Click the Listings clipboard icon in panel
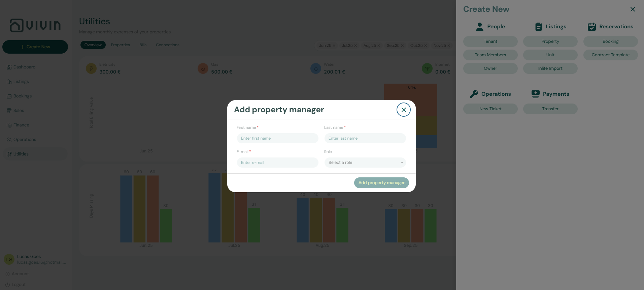Screen dimensions: 644x290 click(x=539, y=27)
